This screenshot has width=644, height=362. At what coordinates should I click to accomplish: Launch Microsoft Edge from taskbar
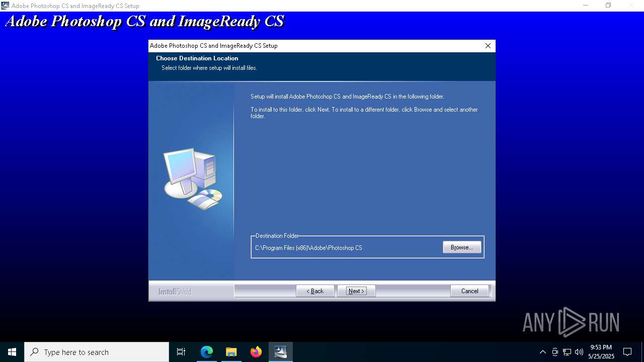(207, 352)
